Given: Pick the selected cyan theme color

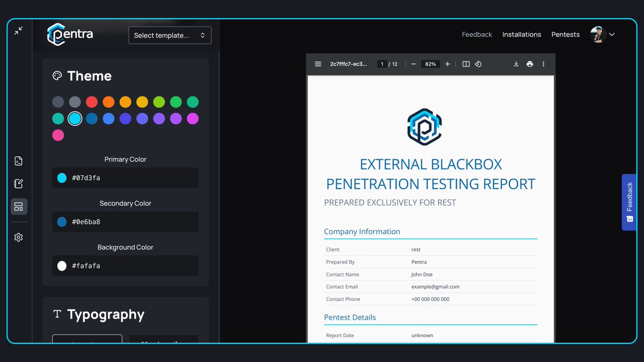Looking at the screenshot, I should [75, 119].
